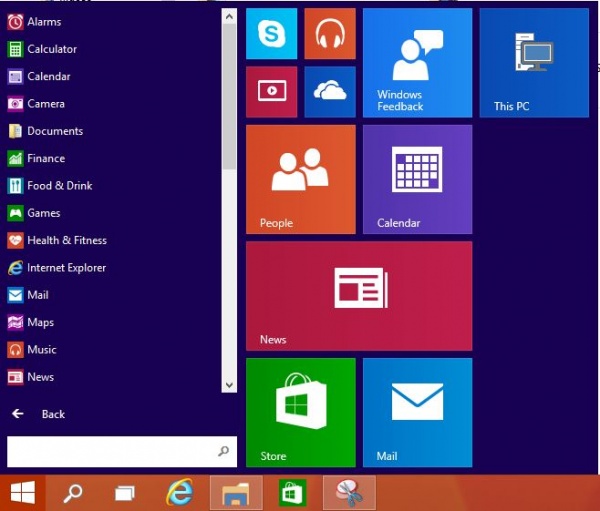Screen dimensions: 600x511
Task: Open the wide News tile
Action: 359,296
